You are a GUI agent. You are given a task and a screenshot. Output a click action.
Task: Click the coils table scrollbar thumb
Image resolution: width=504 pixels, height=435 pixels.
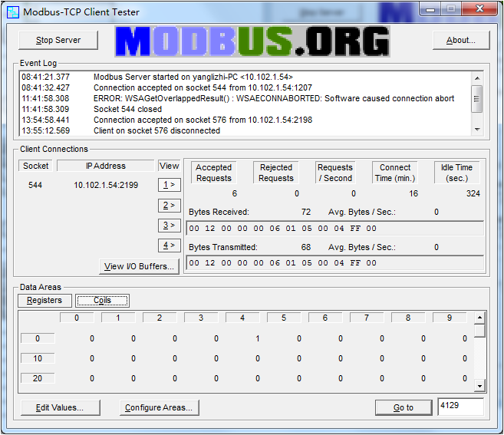click(x=479, y=331)
